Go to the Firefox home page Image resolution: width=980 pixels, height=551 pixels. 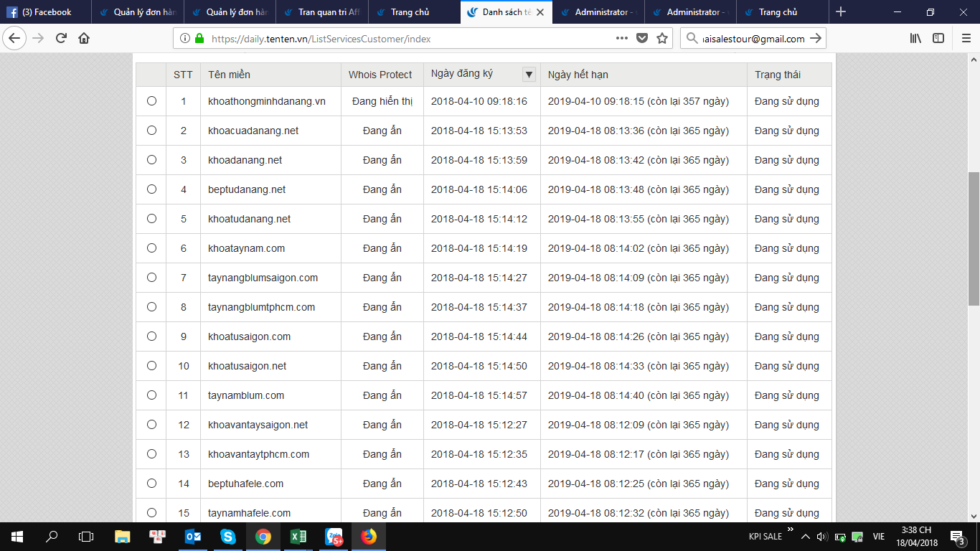coord(84,39)
